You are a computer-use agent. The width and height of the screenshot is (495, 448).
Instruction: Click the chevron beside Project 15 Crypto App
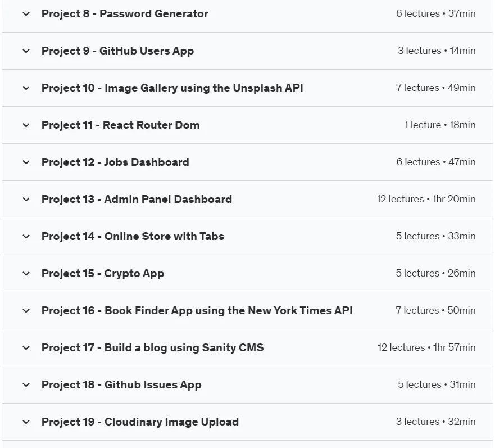click(x=26, y=274)
